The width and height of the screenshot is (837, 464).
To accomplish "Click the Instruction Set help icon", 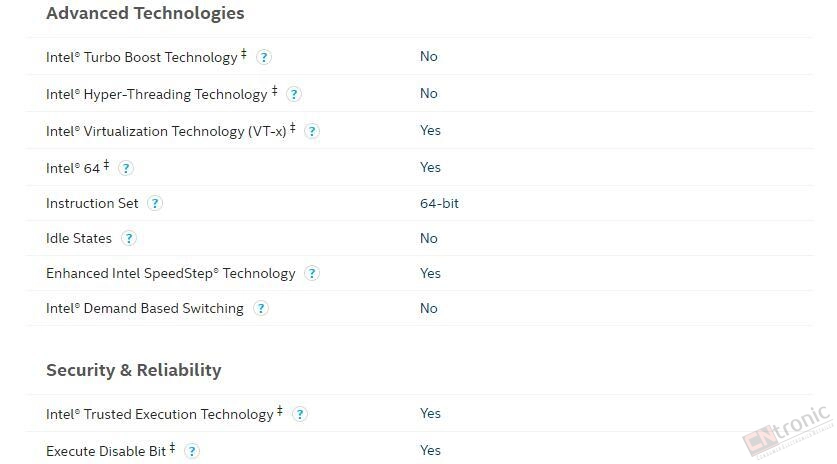I will click(x=155, y=203).
